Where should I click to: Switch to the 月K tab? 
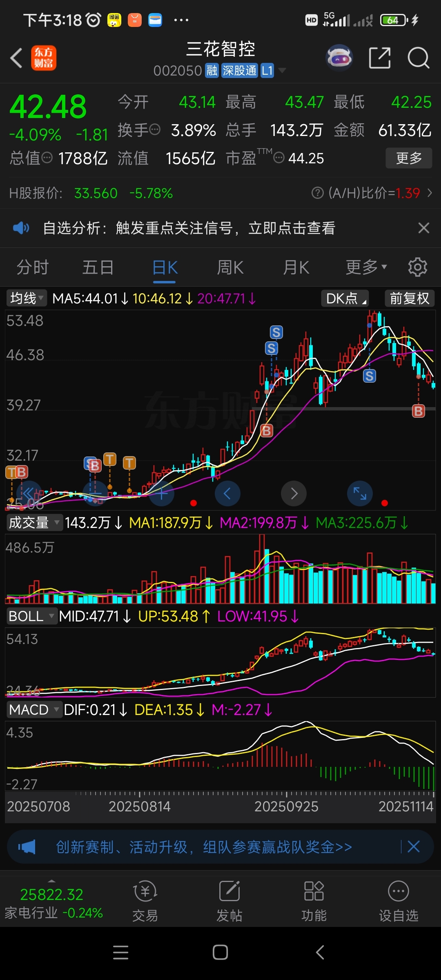(296, 267)
